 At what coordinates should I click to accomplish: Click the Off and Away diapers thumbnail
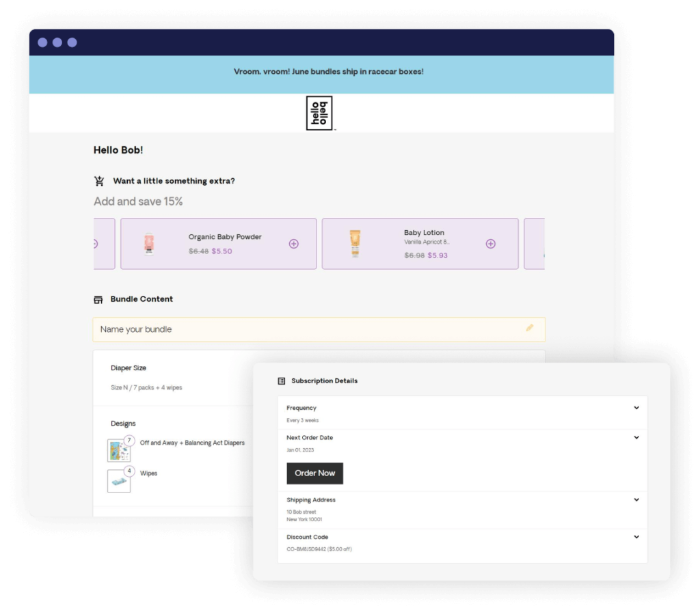(118, 449)
